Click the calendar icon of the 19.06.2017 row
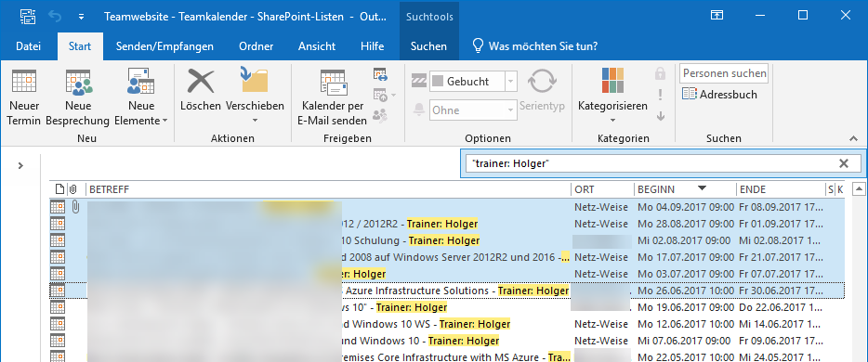 tap(58, 306)
